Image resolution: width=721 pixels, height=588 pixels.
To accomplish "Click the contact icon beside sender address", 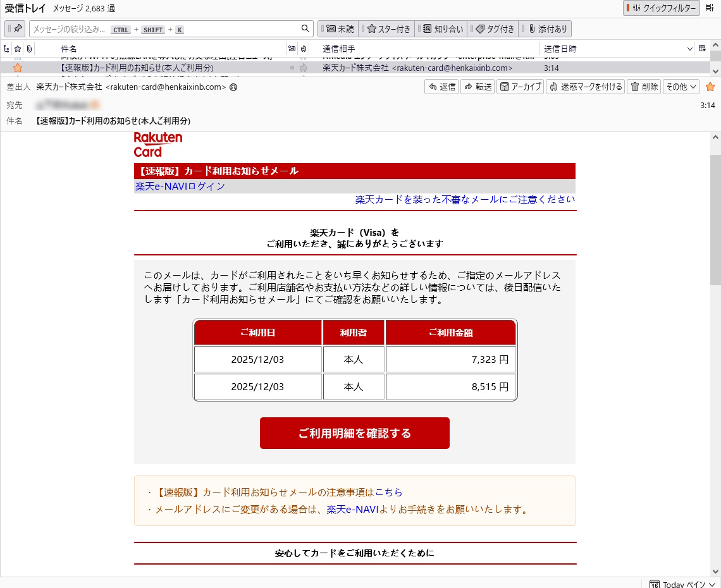I will point(233,87).
